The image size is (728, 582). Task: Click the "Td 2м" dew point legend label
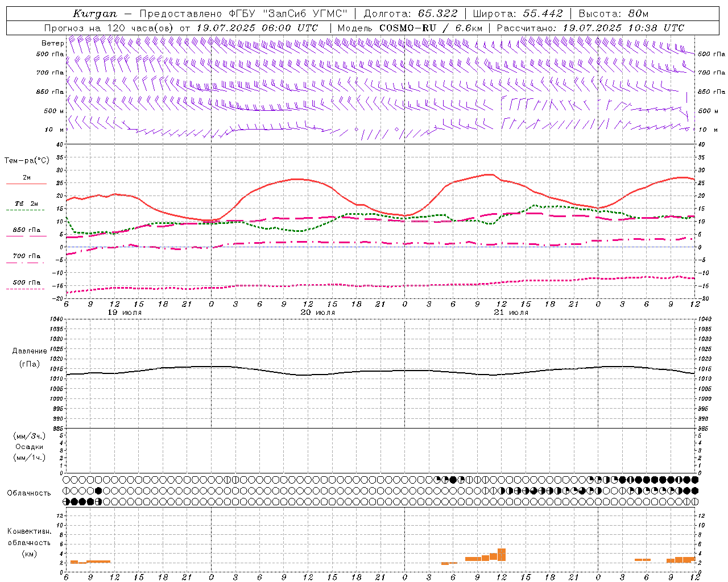click(27, 203)
